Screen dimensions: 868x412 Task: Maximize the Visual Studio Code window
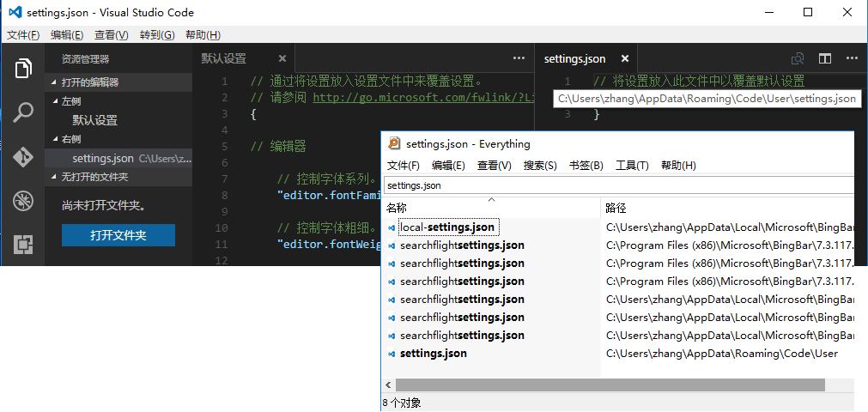coord(808,12)
